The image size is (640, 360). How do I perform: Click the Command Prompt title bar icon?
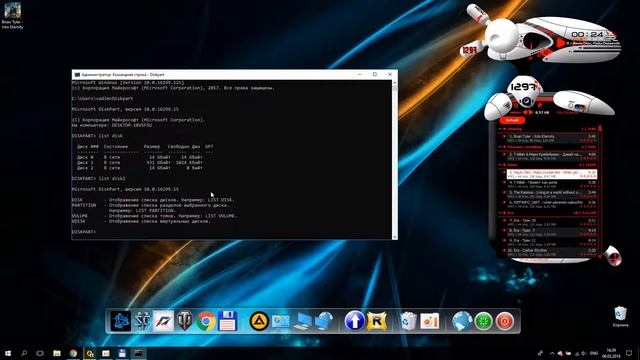[x=77, y=75]
